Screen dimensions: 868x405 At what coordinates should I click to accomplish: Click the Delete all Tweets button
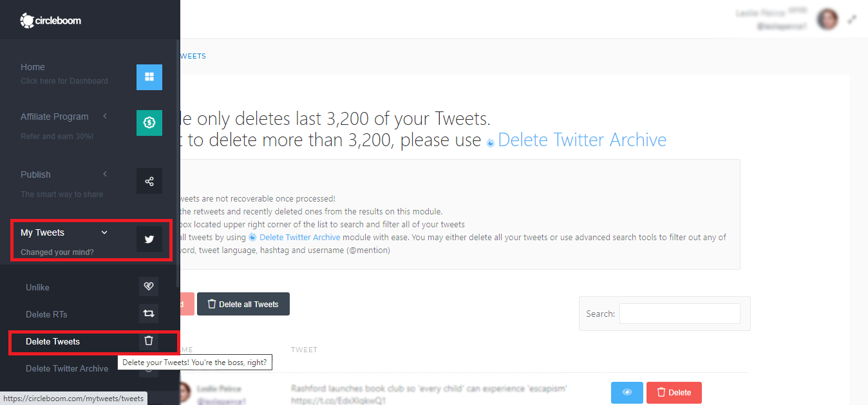tap(243, 303)
